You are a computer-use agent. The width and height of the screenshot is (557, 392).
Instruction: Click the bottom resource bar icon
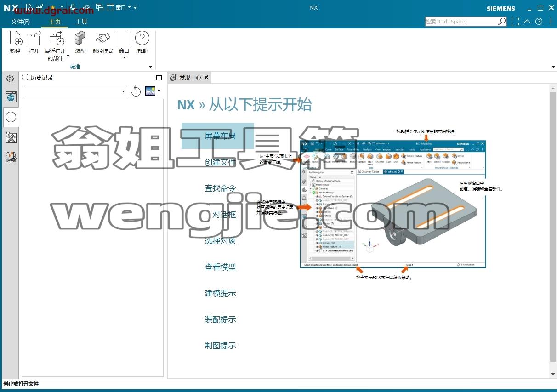click(11, 158)
